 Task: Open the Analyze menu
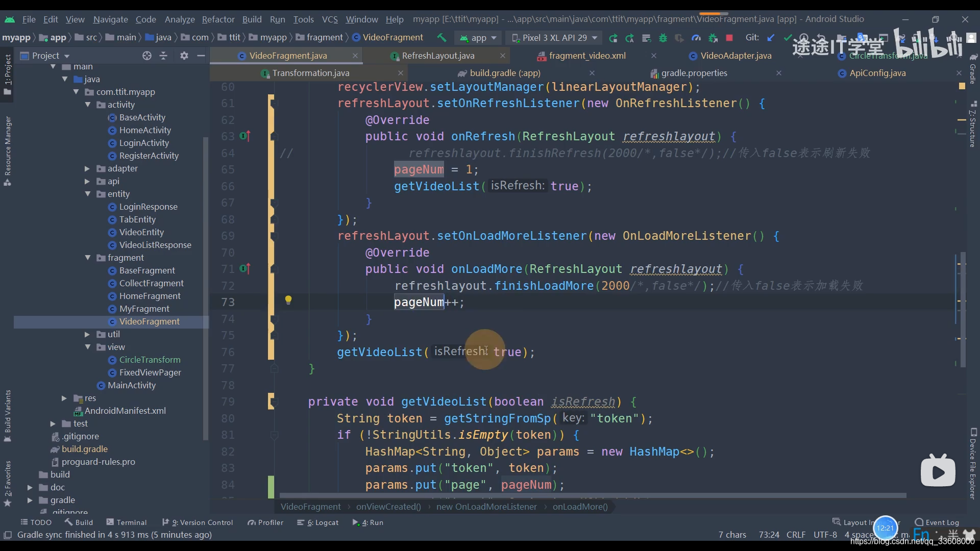180,19
